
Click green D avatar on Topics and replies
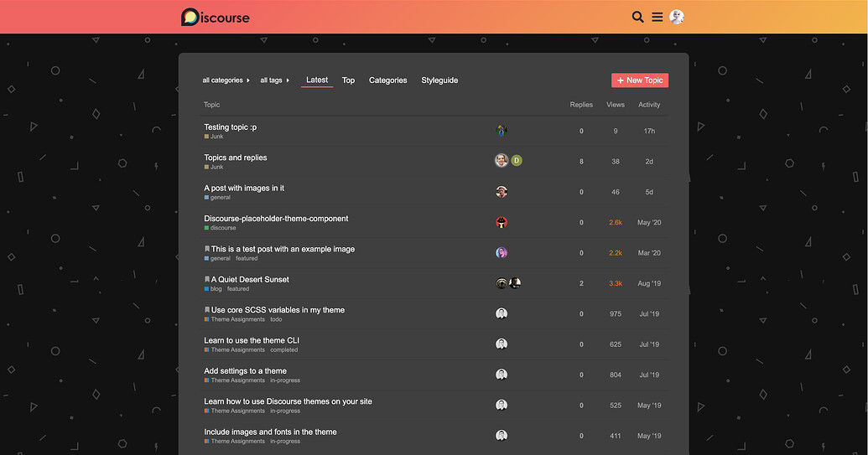517,161
